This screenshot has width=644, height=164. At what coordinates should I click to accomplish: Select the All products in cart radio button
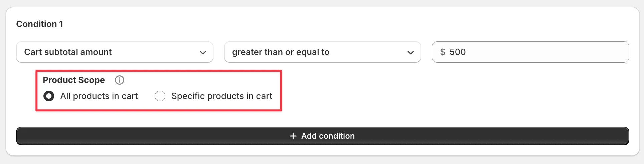pyautogui.click(x=49, y=96)
